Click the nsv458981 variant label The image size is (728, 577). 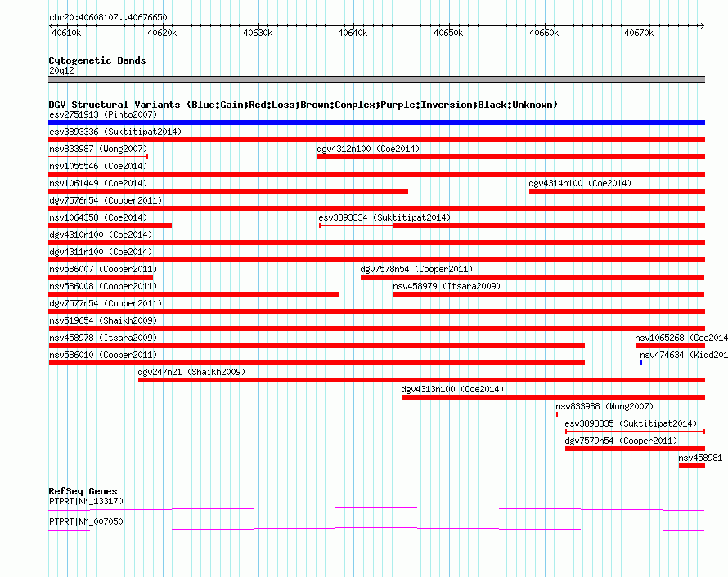700,458
